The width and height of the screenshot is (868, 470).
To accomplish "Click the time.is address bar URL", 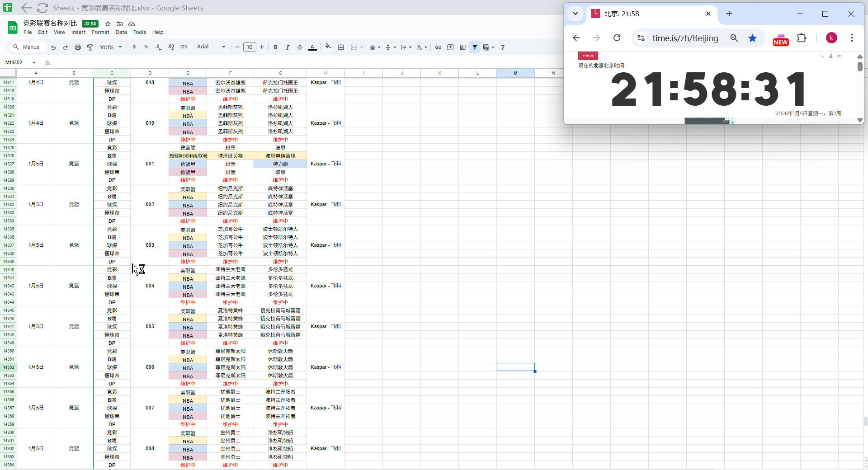I will click(685, 38).
